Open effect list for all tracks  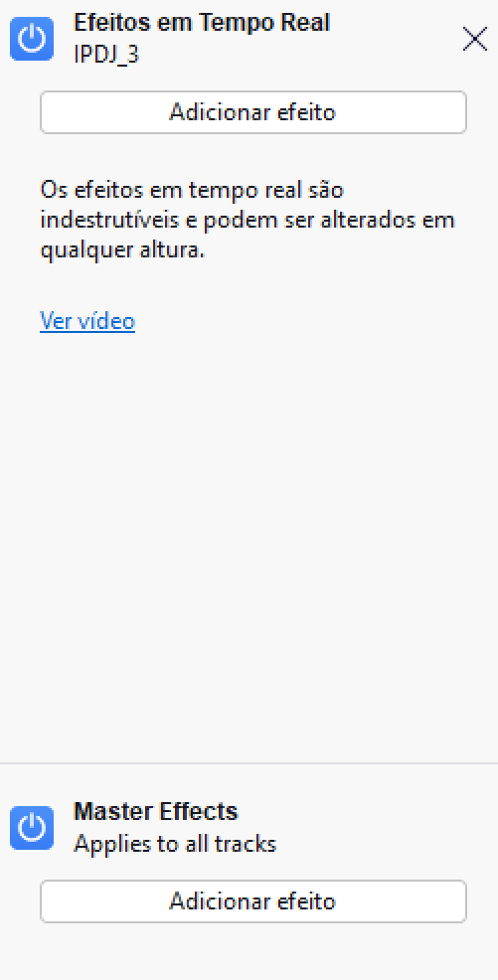[x=253, y=901]
